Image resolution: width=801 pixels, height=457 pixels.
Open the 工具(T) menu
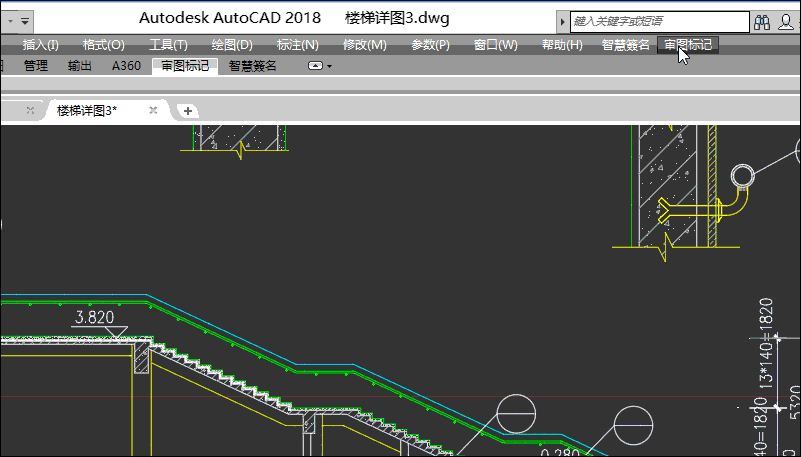(168, 45)
